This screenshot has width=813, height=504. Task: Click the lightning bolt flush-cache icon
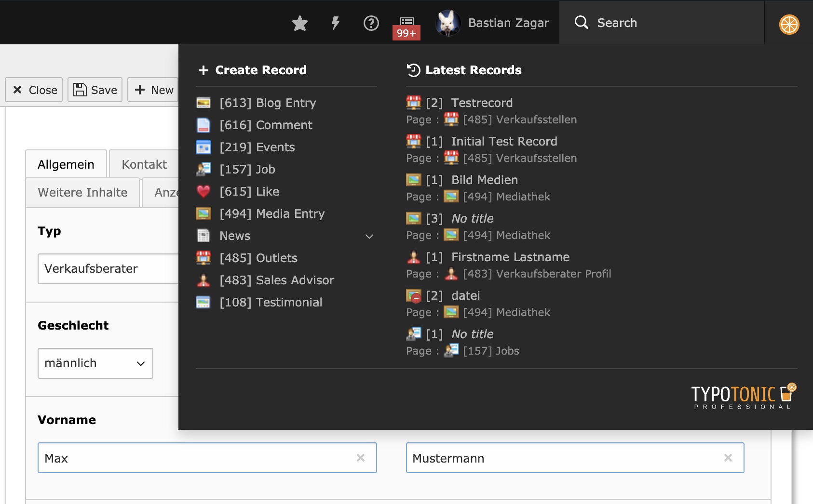point(336,23)
